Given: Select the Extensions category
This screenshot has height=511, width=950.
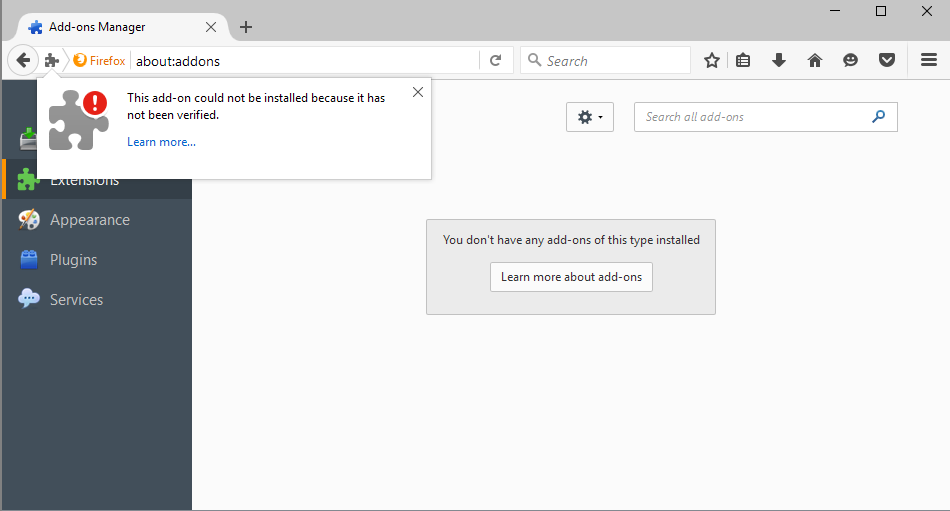Looking at the screenshot, I should 97,179.
